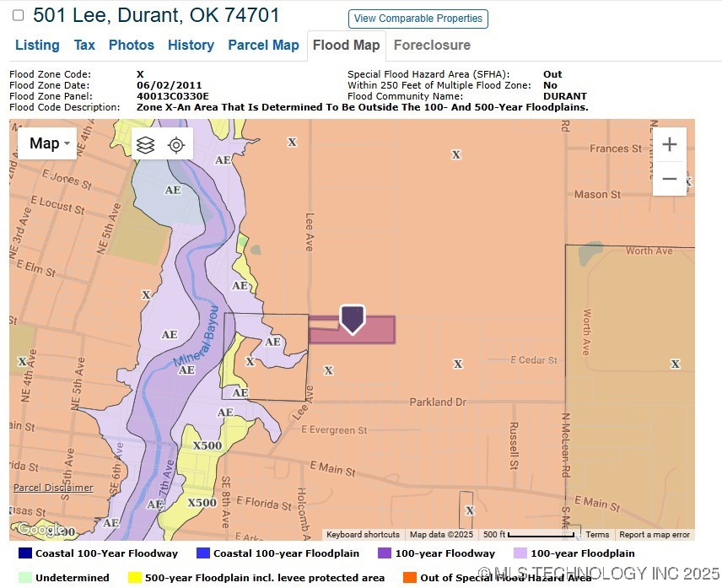Open the Parcel Disclaimer link
The height and width of the screenshot is (588, 722).
point(53,488)
